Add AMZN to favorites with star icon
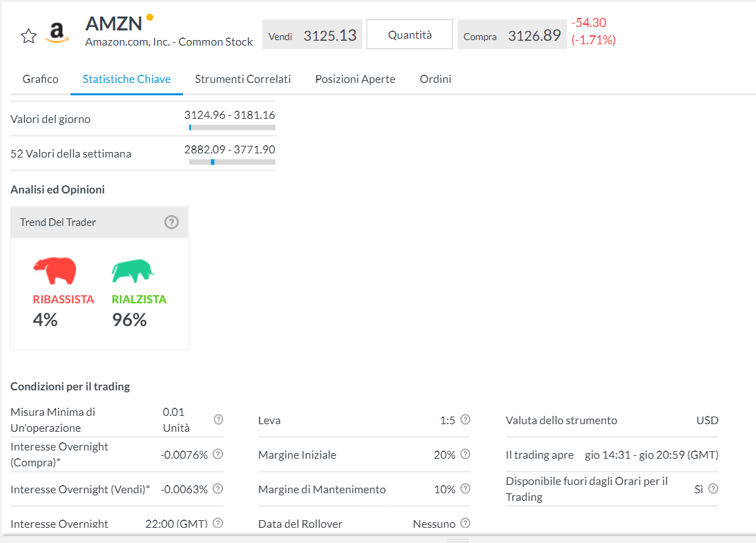 (x=29, y=36)
